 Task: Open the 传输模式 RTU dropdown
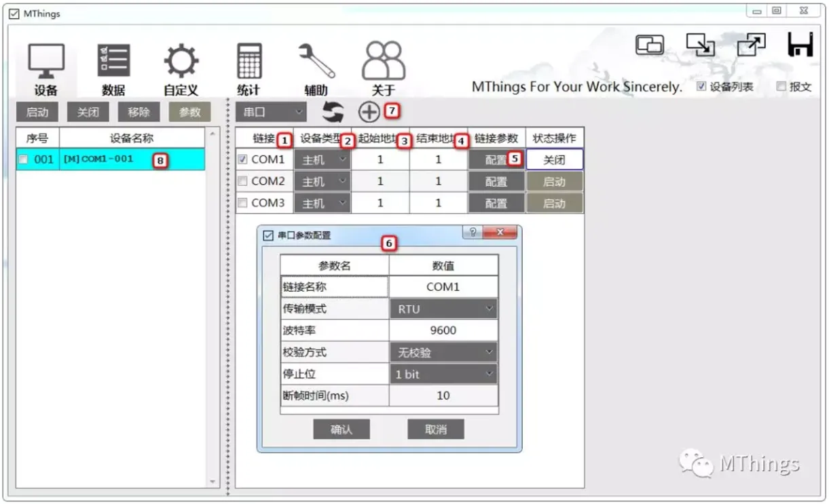pyautogui.click(x=443, y=308)
